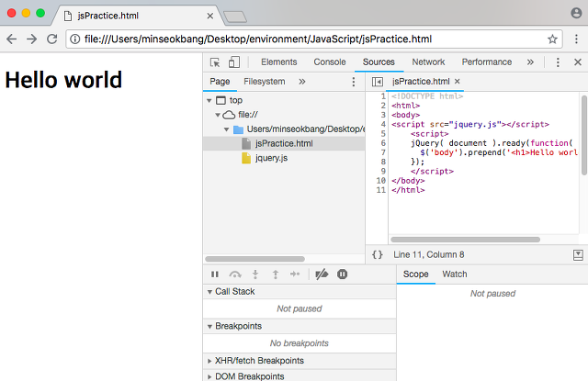Image resolution: width=588 pixels, height=381 pixels.
Task: Switch to the Console tab
Action: tap(330, 62)
